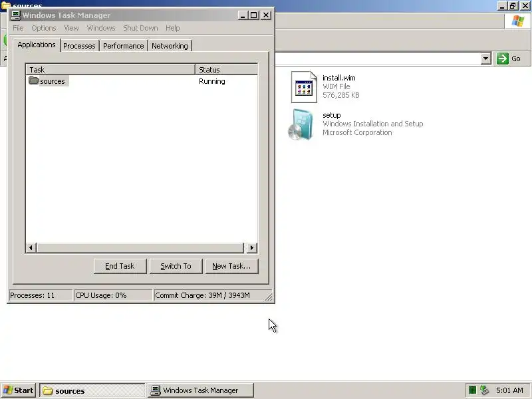Restore down the sources Explorer window
This screenshot has width=532, height=399.
click(x=513, y=6)
